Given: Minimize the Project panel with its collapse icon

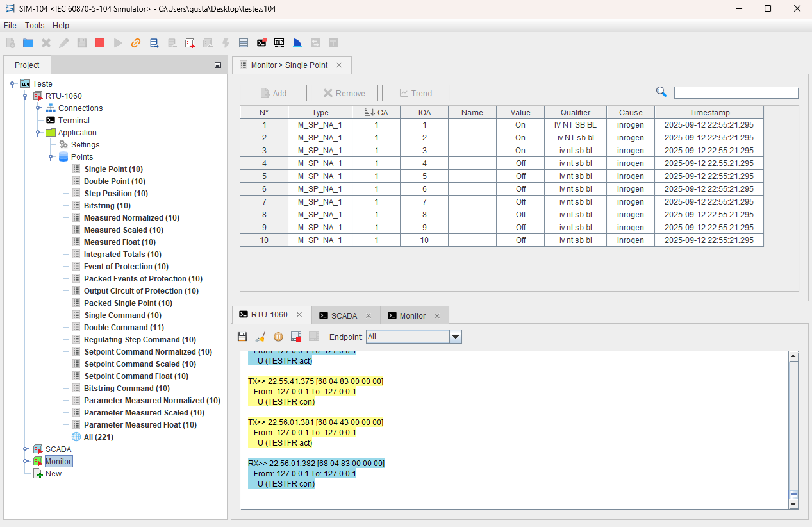Looking at the screenshot, I should tap(218, 65).
